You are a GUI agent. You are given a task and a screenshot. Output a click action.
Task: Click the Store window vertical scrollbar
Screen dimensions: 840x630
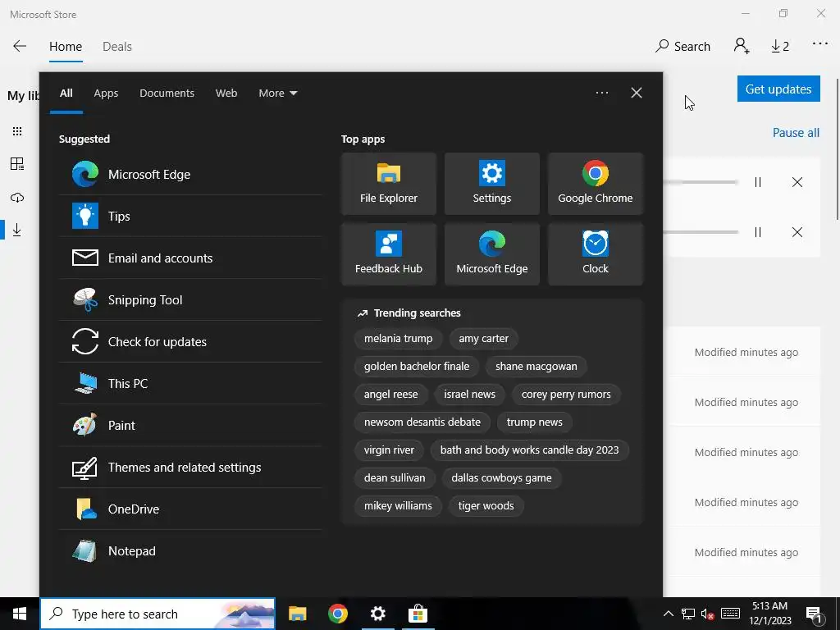point(837,149)
